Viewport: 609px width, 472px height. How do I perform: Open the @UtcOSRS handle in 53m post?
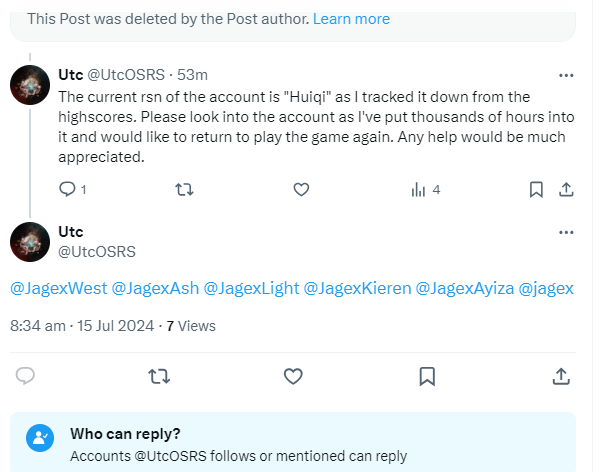(126, 75)
